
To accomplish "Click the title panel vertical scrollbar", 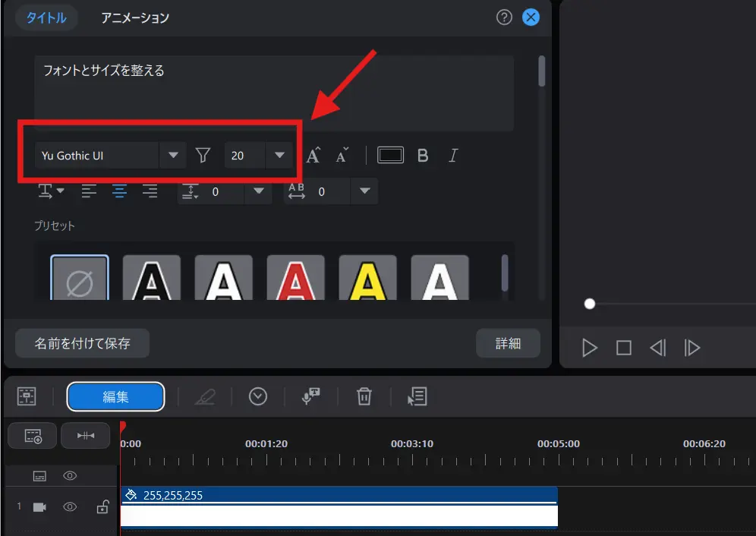I will [542, 71].
